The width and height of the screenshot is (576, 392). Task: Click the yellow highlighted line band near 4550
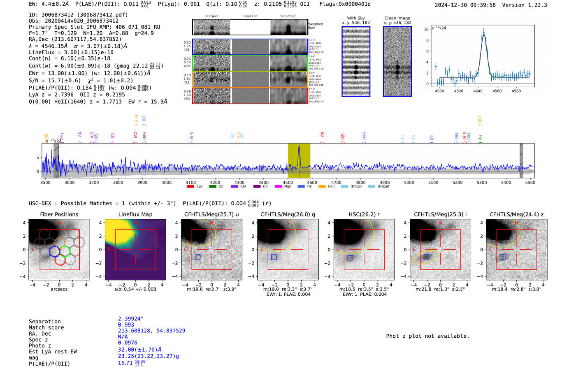(x=299, y=160)
